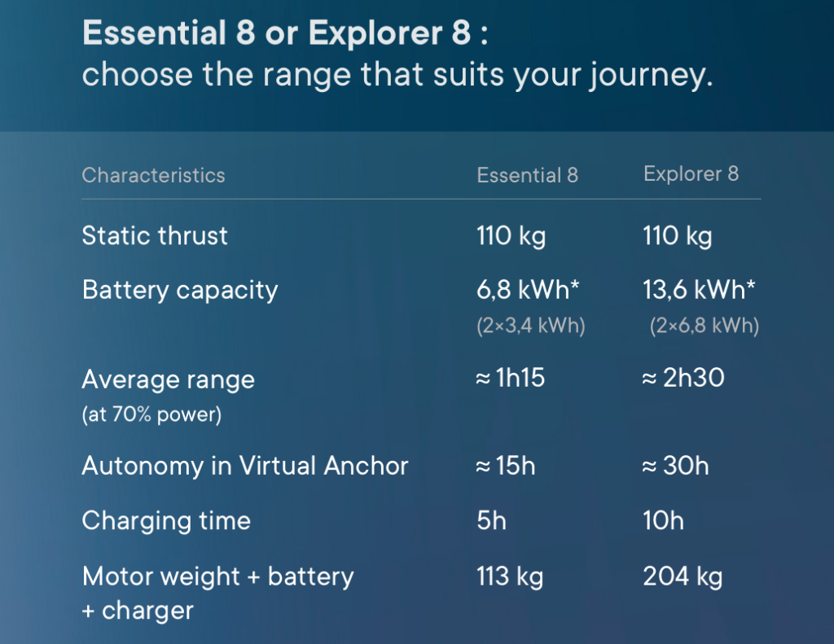Select the (2×3,4 kWh) note
The width and height of the screenshot is (834, 644).
(x=531, y=326)
